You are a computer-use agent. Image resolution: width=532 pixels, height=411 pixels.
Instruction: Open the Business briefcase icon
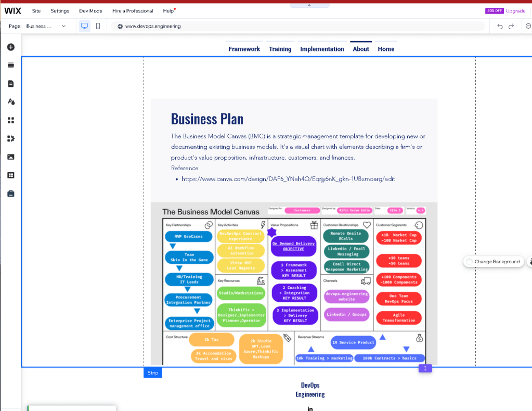[x=11, y=194]
